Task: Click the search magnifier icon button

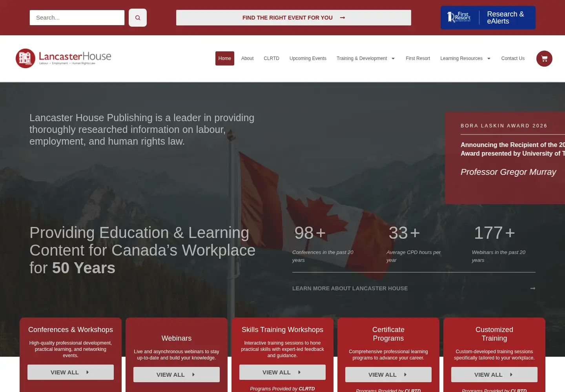Action: 138,18
